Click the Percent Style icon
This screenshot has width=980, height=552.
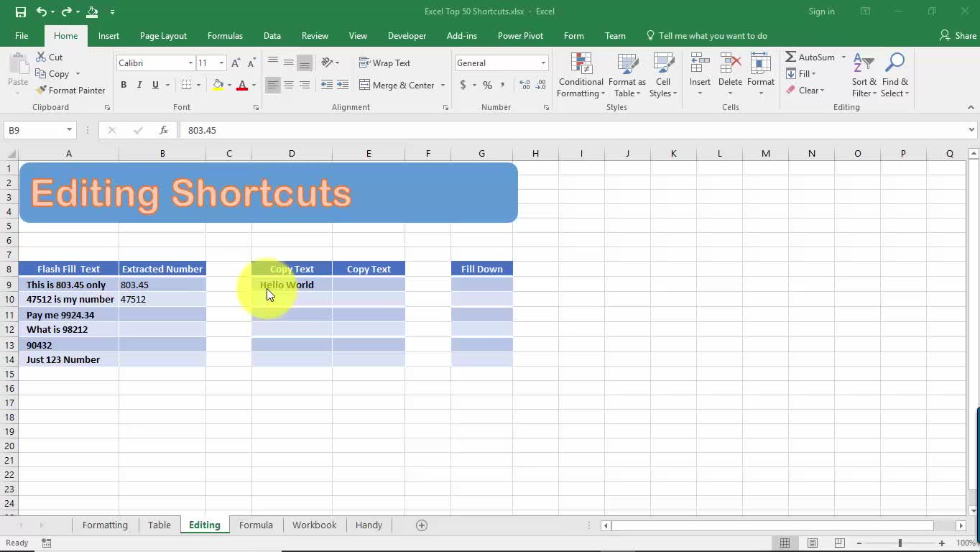487,85
